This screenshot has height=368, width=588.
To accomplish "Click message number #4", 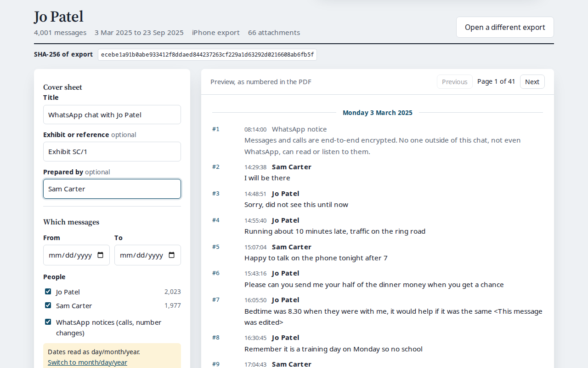I will (x=216, y=220).
